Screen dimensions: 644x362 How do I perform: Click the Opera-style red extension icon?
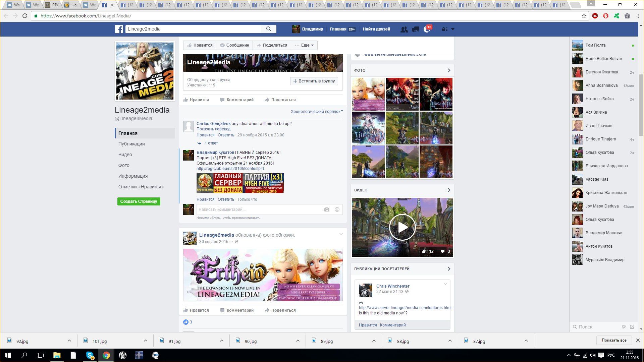click(606, 16)
